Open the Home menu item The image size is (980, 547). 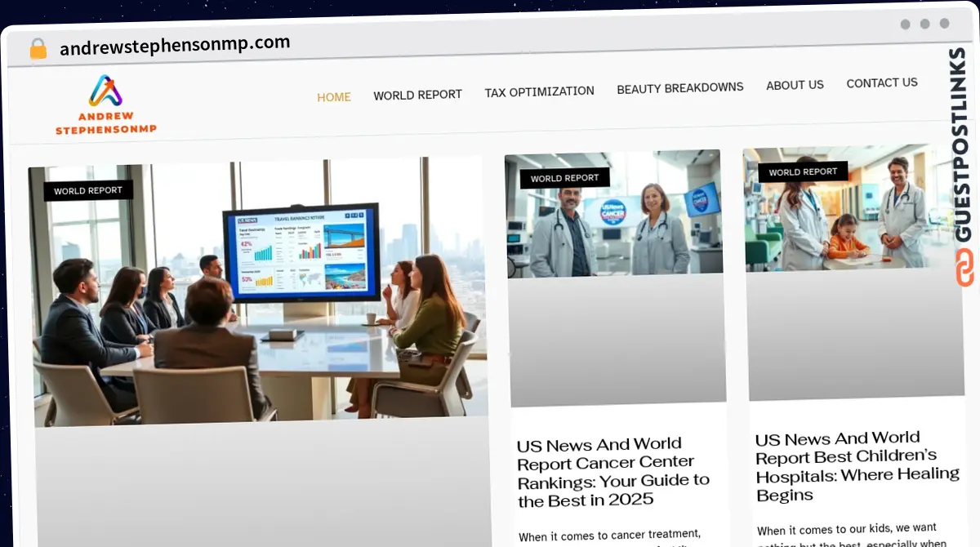click(x=334, y=97)
